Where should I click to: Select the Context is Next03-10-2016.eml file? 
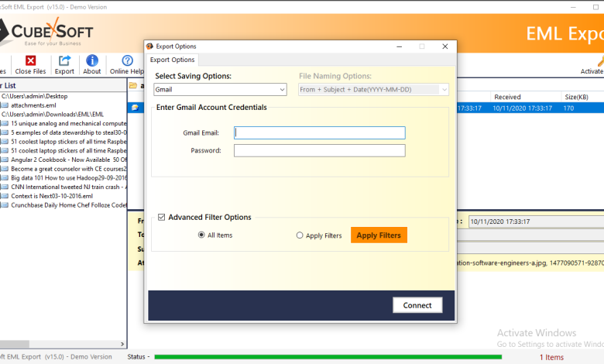tap(52, 196)
